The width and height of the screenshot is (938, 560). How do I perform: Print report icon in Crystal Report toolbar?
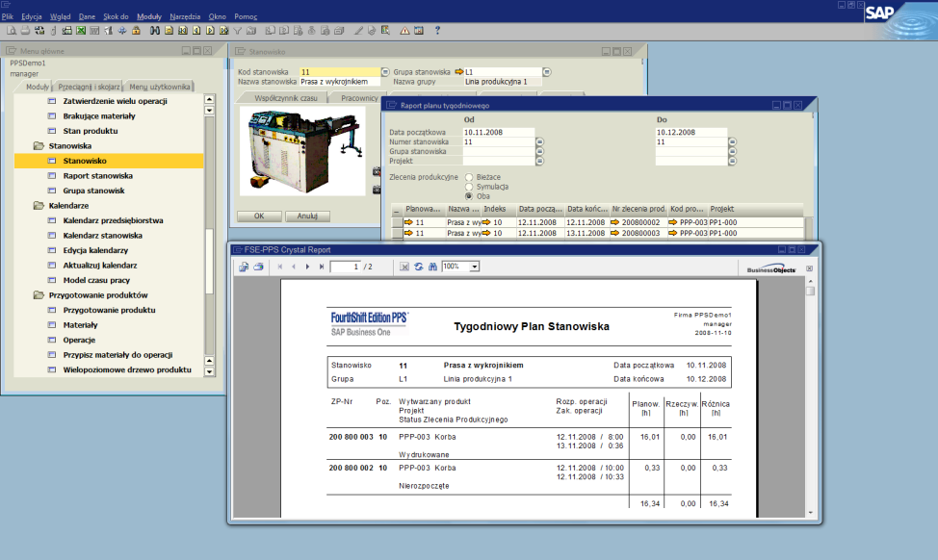(258, 267)
